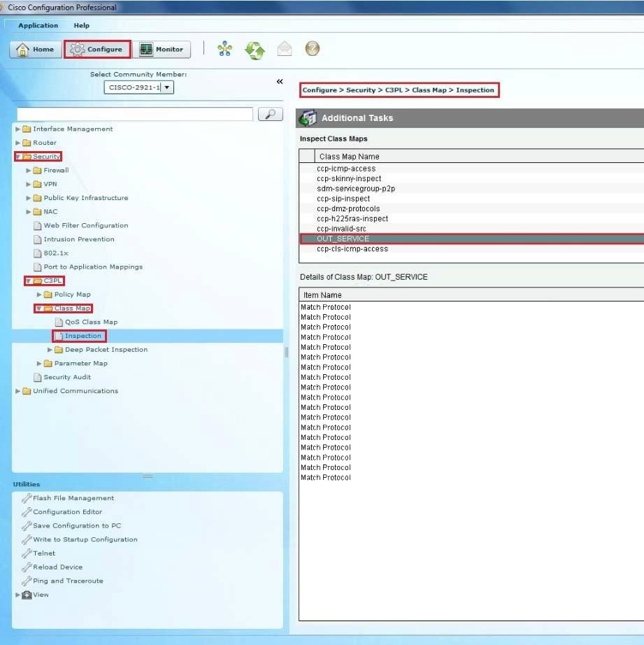Viewport: 644px width, 645px height.
Task: Expand the Public Key Infrastructure folder
Action: 29,198
